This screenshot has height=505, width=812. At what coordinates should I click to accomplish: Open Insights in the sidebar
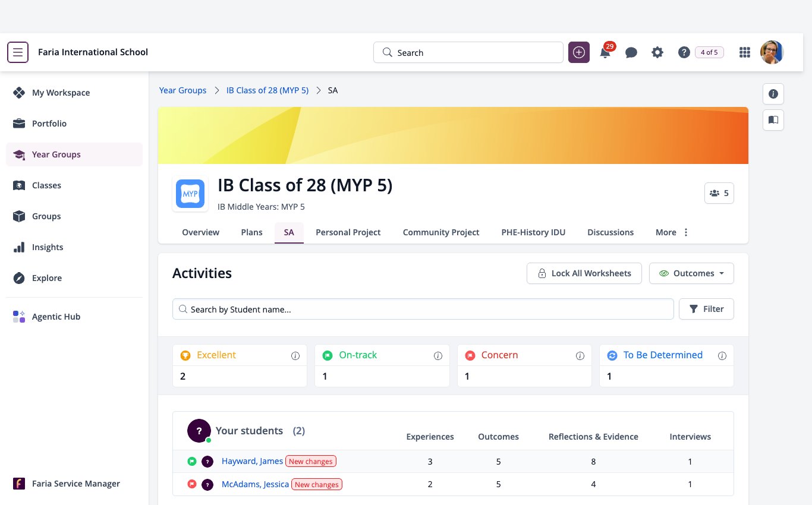pos(48,247)
